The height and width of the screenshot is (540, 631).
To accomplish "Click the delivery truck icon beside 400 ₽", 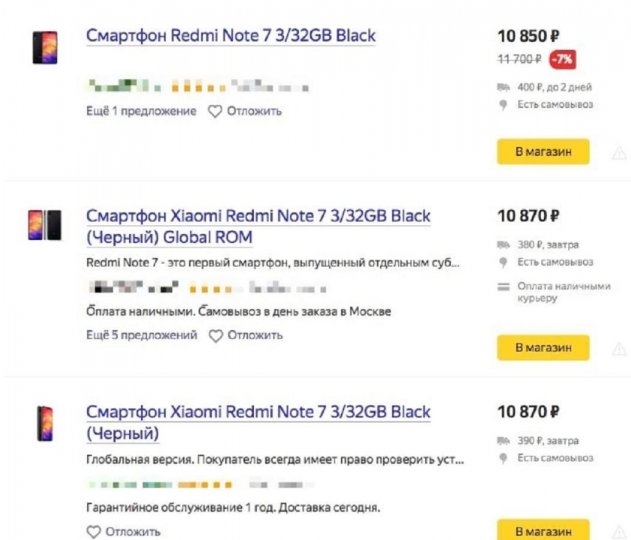I will point(503,87).
